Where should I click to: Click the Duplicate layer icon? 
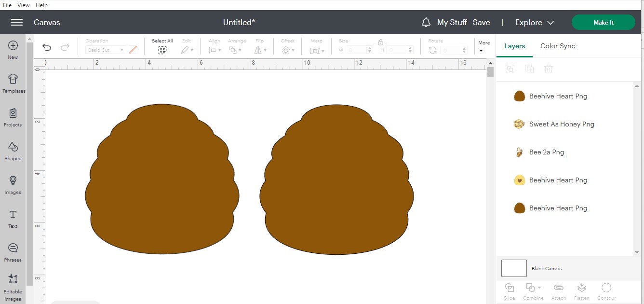pos(529,69)
